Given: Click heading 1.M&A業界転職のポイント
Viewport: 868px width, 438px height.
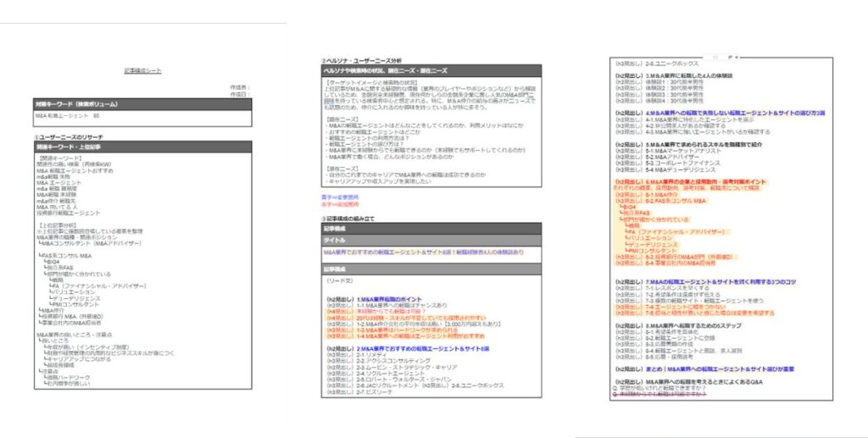Looking at the screenshot, I should click(x=388, y=300).
